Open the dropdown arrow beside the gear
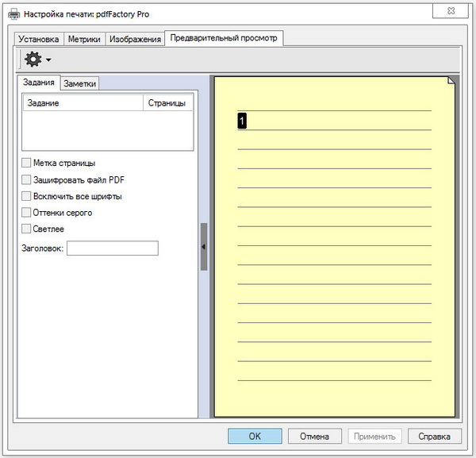The height and width of the screenshot is (458, 476). click(48, 60)
